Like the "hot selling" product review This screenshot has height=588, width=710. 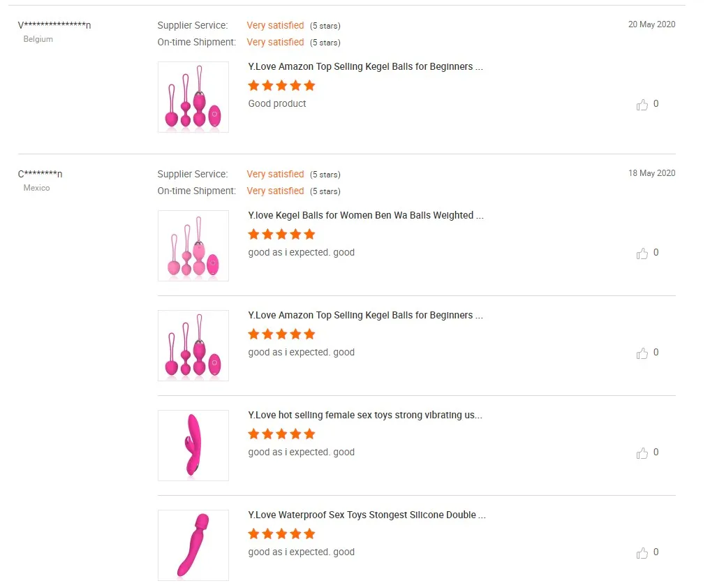642,453
